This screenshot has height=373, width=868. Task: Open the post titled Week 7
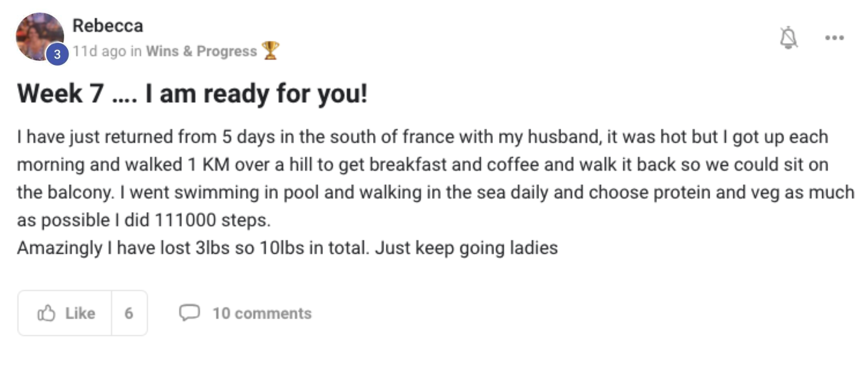click(x=192, y=93)
